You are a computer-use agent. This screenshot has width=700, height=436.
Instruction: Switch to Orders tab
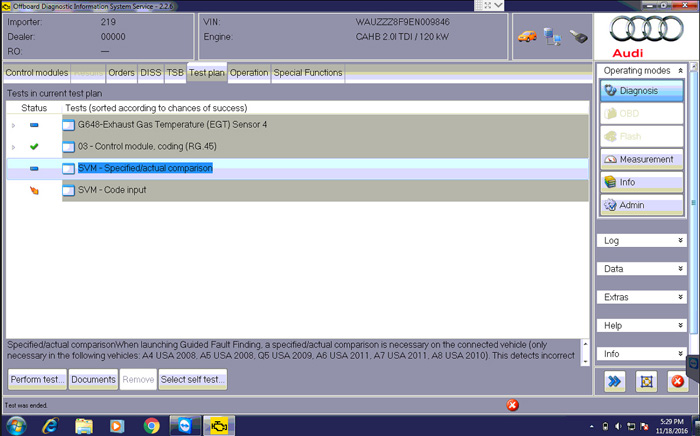121,73
